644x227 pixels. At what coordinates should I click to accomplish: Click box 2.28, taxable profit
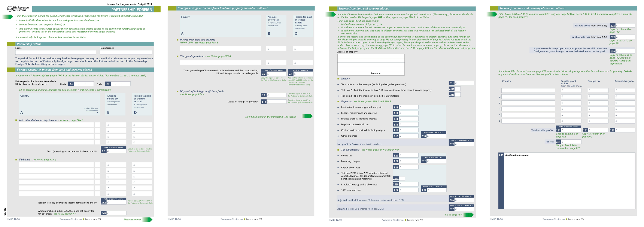625,25
